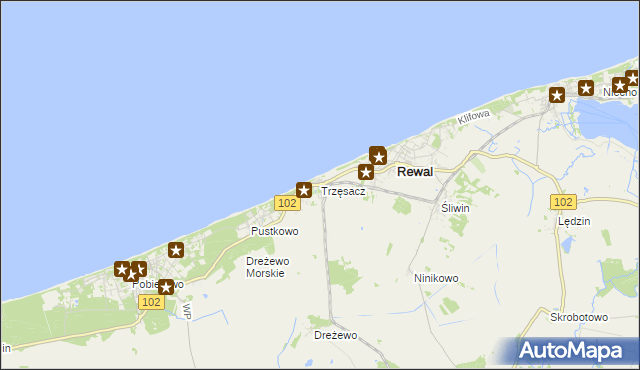Click the Pustkowo village label
640x370 pixels.
(275, 231)
